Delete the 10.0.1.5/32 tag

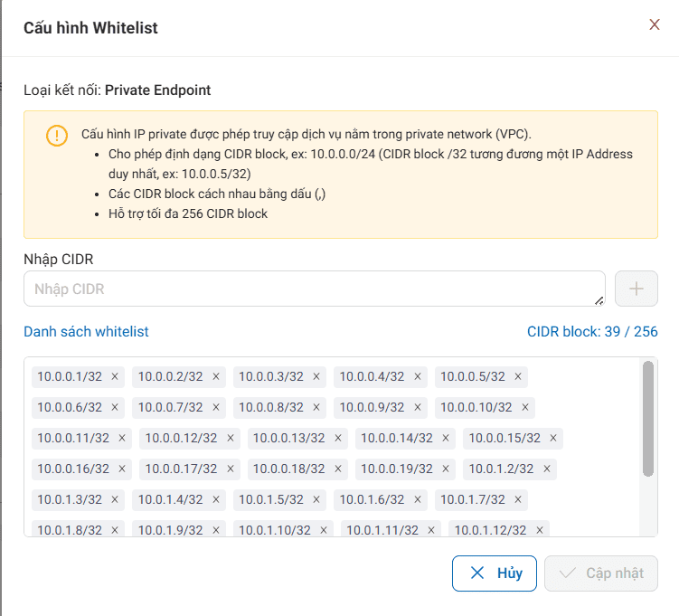tap(316, 499)
